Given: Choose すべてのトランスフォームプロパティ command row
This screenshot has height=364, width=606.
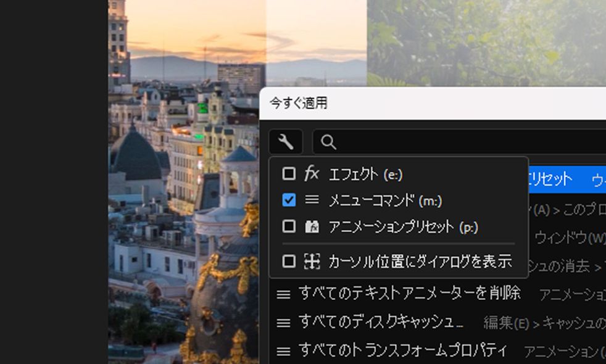Looking at the screenshot, I should point(437,351).
